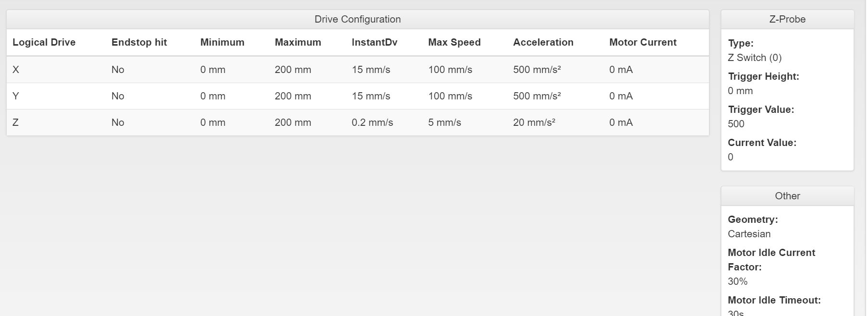Click the 30% idle current factor value
The width and height of the screenshot is (868, 316).
737,281
